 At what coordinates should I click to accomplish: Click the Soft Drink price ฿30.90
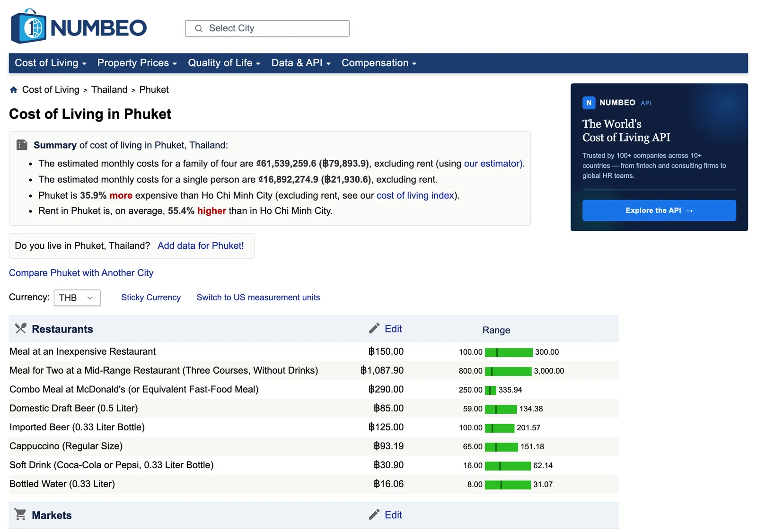[x=388, y=465]
